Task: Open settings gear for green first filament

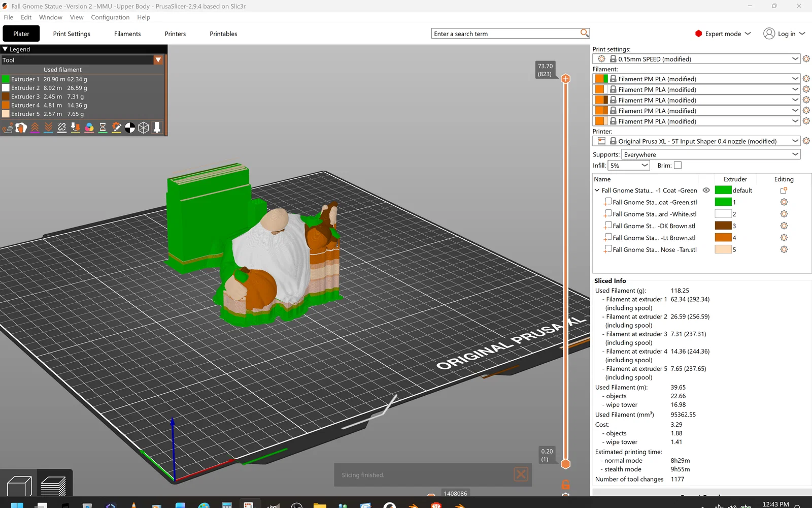Action: 806,79
